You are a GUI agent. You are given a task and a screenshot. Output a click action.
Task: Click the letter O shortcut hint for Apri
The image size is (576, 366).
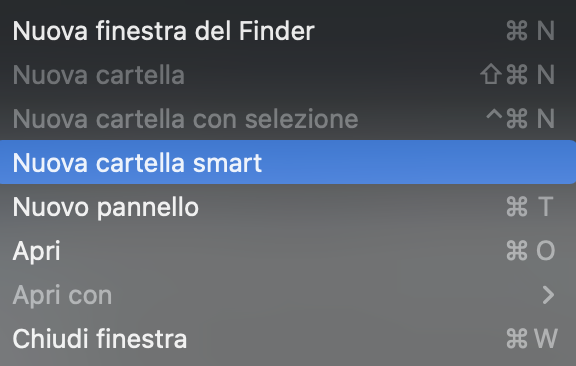tap(545, 251)
